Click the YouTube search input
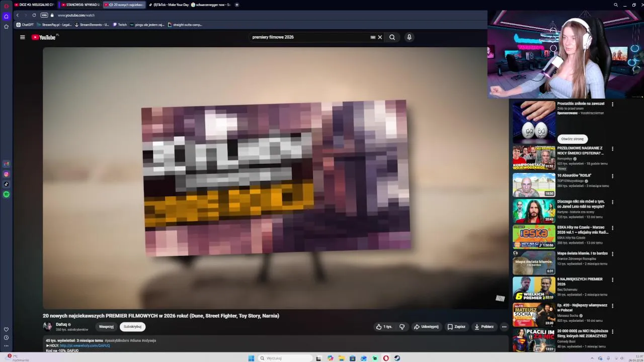The width and height of the screenshot is (644, 362). 309,37
